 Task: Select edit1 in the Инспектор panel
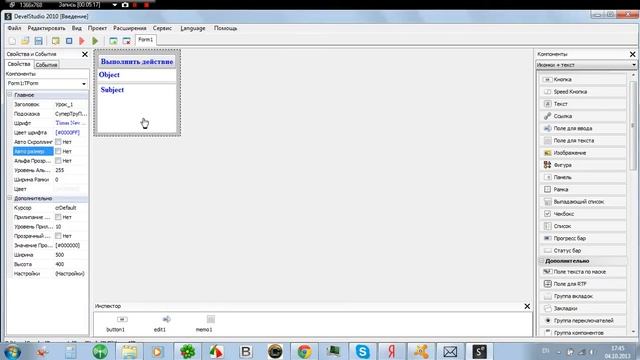[160, 323]
